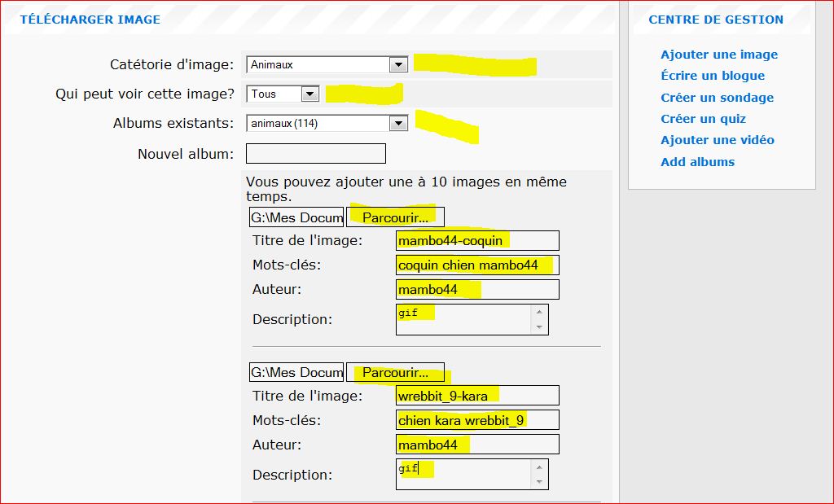The width and height of the screenshot is (834, 504).
Task: Open the 'Ajouter une image' link
Action: pos(719,55)
